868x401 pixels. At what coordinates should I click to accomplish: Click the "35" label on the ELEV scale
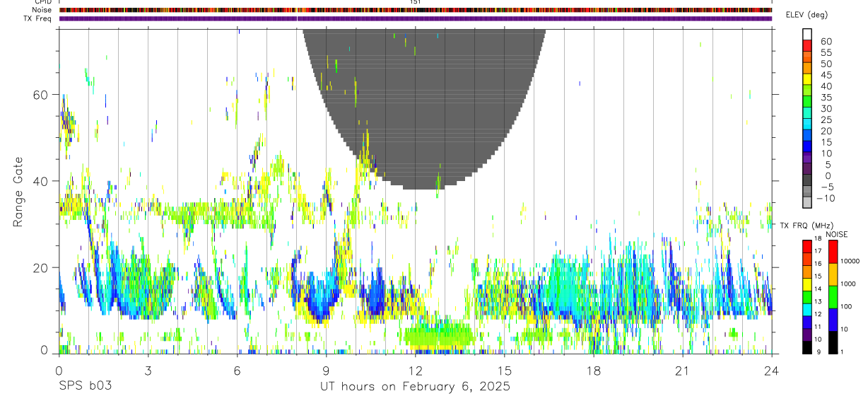826,98
